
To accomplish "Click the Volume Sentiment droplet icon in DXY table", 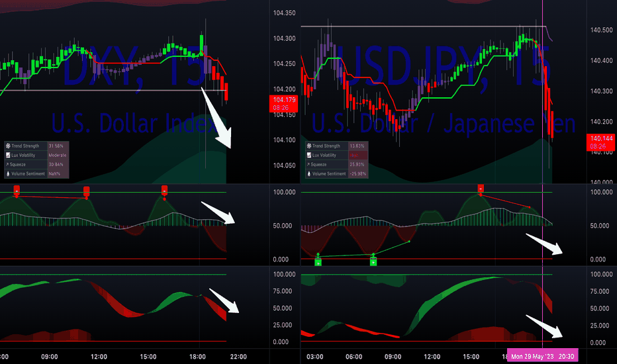I will pos(8,173).
